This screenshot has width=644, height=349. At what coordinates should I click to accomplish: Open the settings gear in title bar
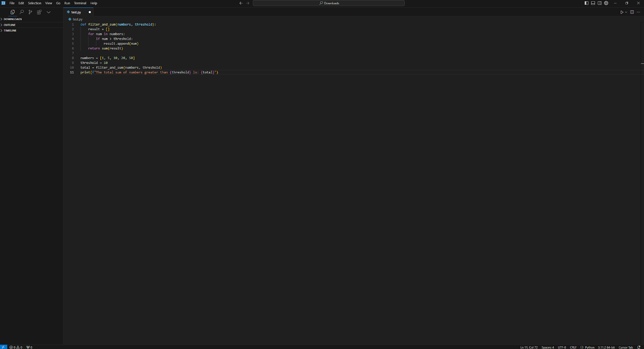606,3
